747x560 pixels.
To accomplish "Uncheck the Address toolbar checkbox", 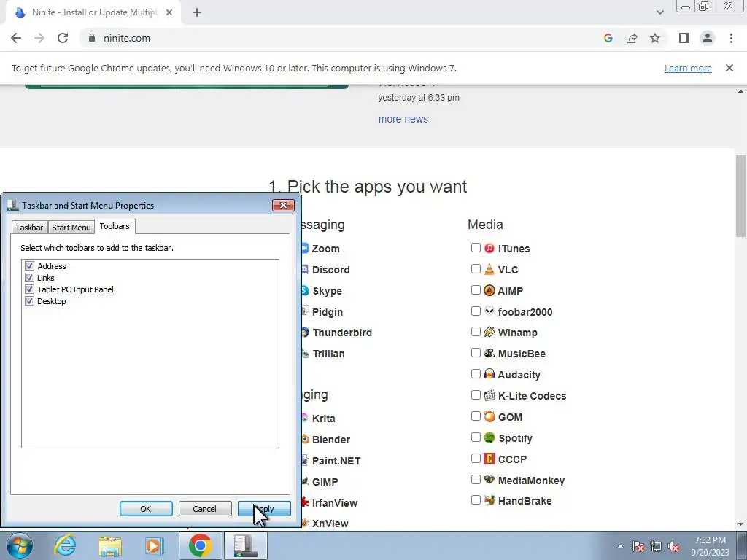I will (x=29, y=265).
